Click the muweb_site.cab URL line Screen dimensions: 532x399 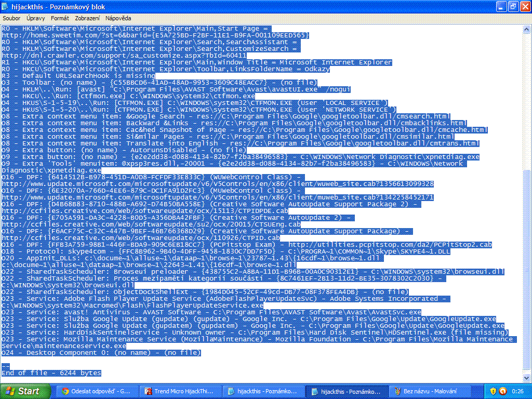(218, 197)
